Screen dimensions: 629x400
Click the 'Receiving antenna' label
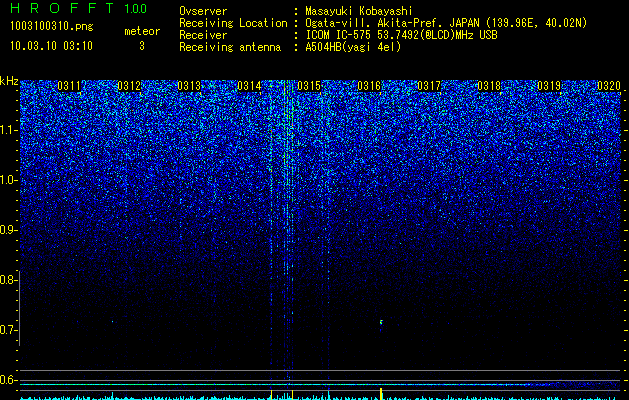tap(230, 47)
